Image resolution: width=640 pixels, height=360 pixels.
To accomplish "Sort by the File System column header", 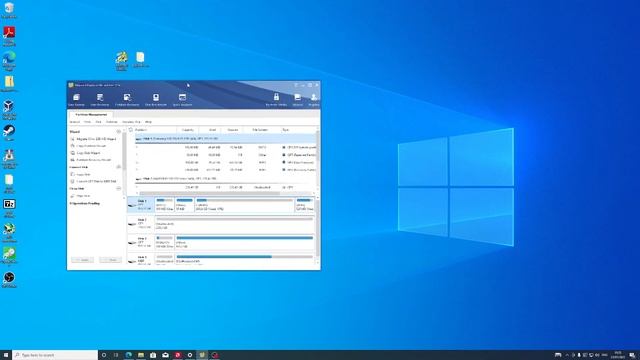I will (260, 130).
